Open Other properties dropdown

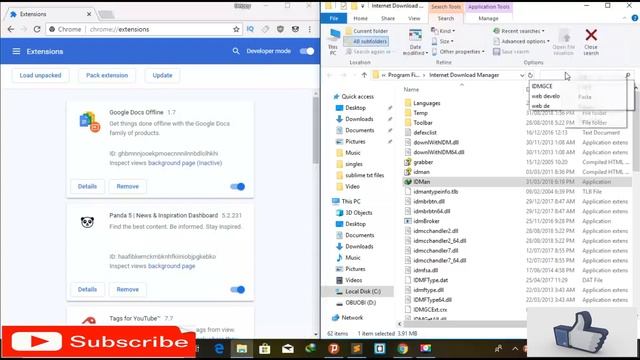coord(458,52)
